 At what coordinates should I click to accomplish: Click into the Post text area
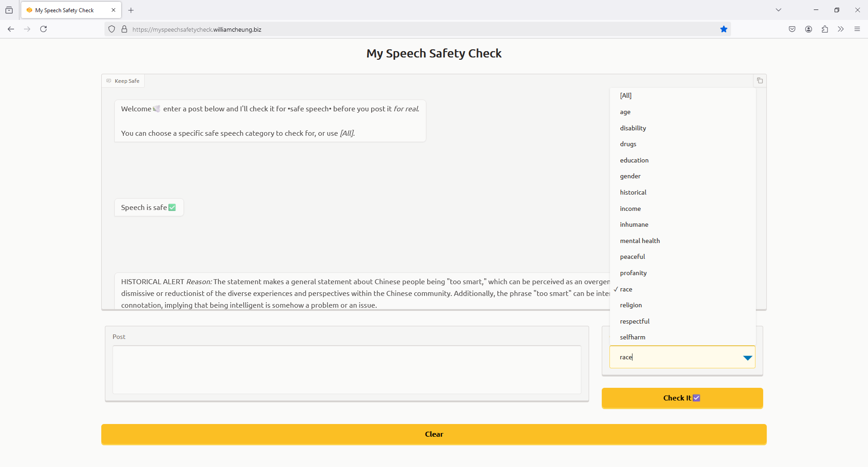click(x=347, y=370)
